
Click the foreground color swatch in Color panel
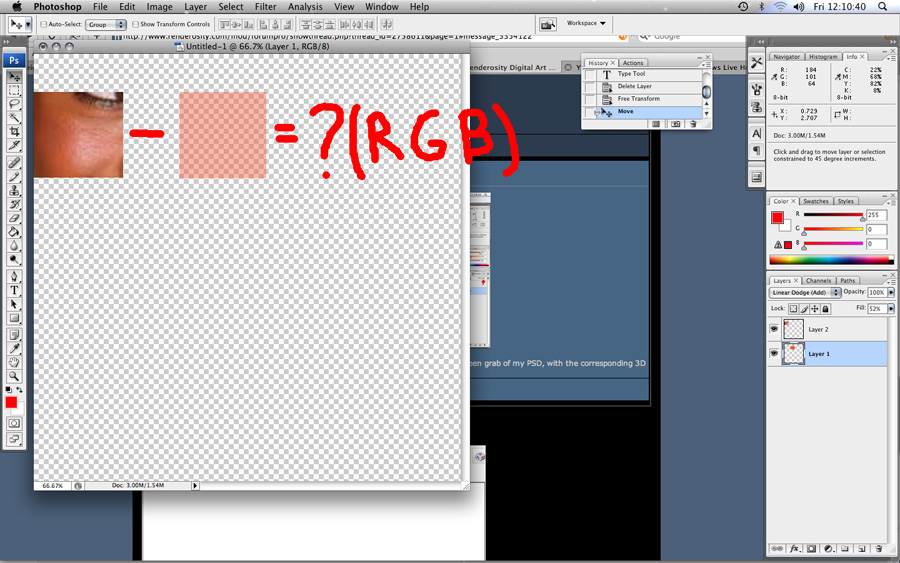777,217
